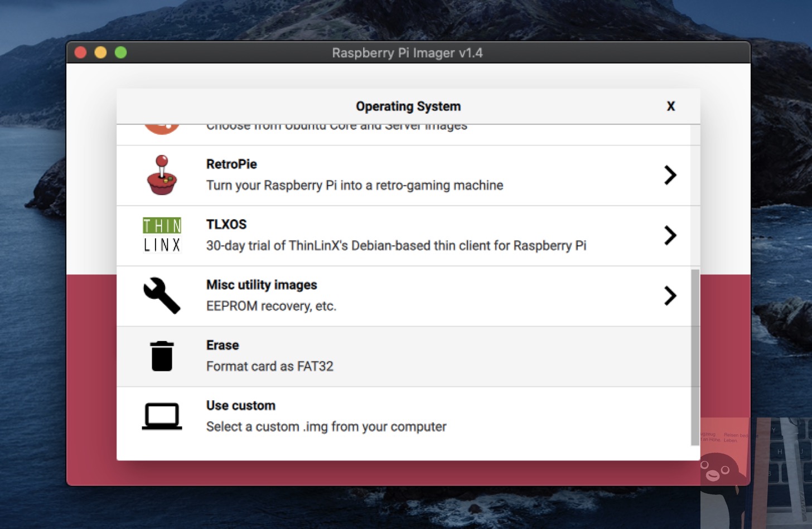This screenshot has width=812, height=529.
Task: Expand the TLXOS submenu chevron
Action: click(x=670, y=235)
